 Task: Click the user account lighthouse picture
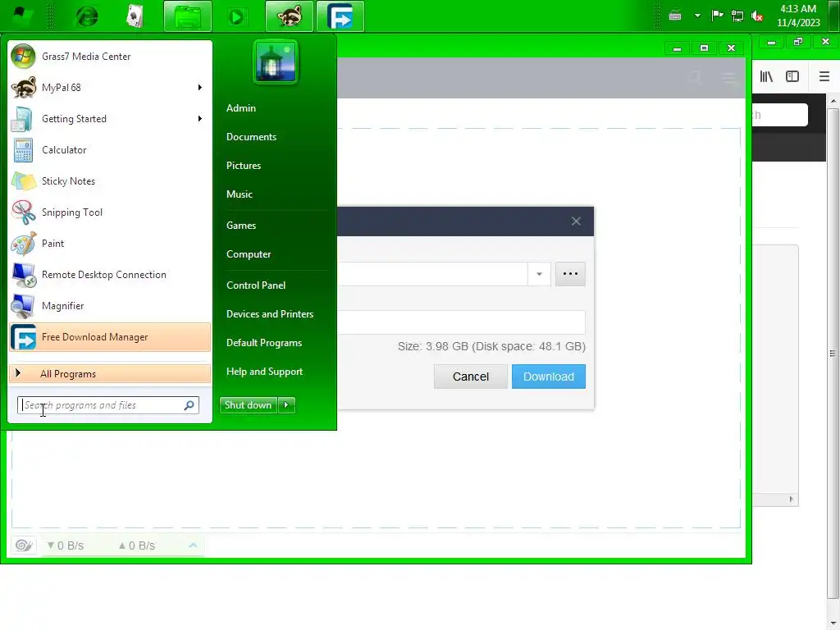(276, 62)
